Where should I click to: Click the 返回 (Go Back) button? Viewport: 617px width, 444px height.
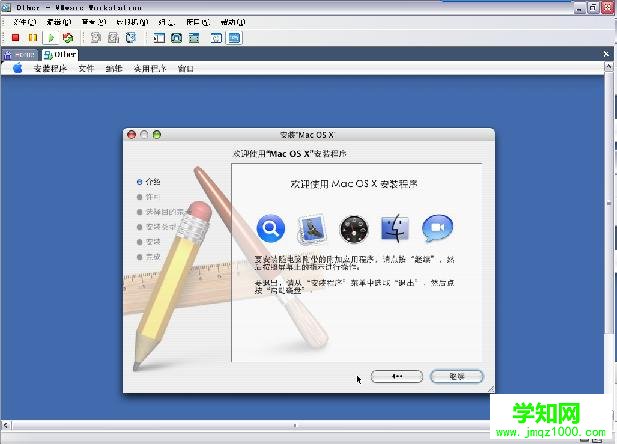397,376
